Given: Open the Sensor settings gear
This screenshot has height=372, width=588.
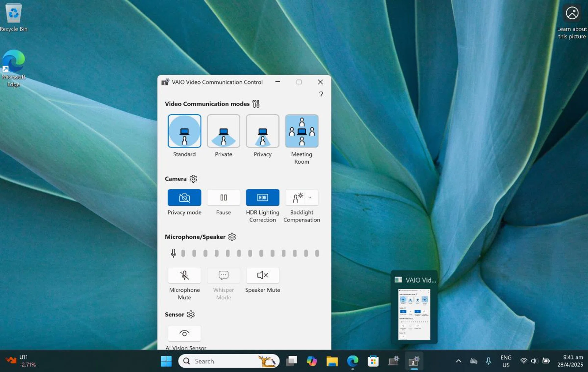Looking at the screenshot, I should (x=191, y=314).
